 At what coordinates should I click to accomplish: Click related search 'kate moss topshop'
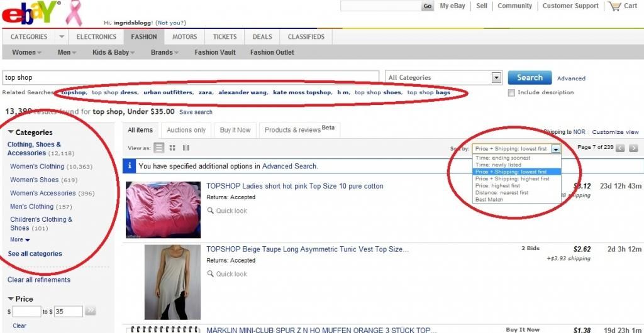point(301,93)
